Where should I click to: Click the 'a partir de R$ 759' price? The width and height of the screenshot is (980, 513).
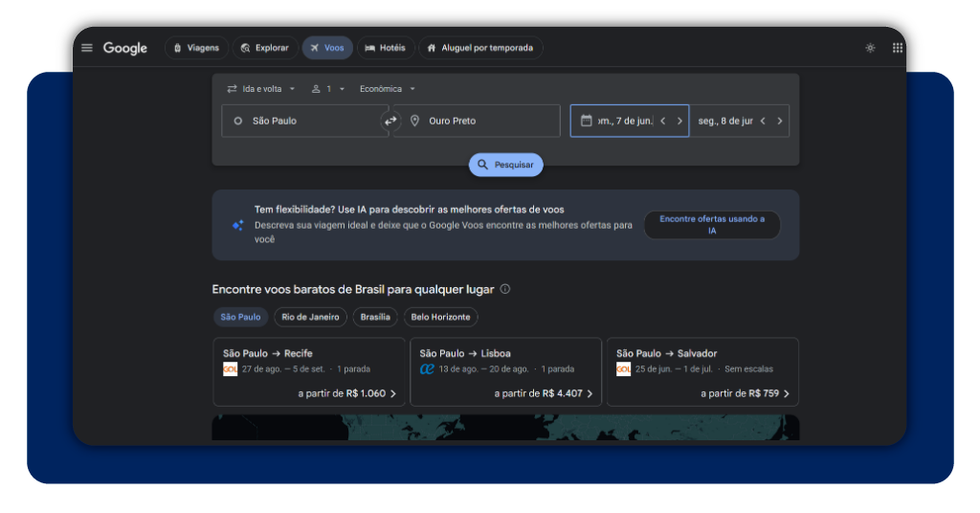coord(740,393)
